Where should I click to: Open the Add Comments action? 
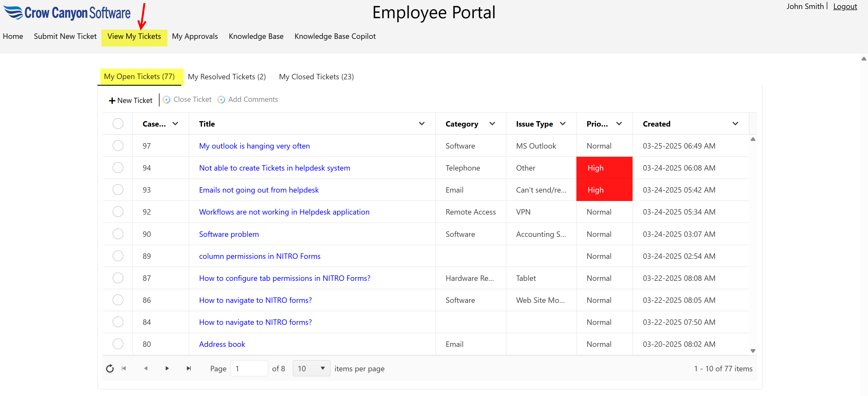[x=248, y=99]
